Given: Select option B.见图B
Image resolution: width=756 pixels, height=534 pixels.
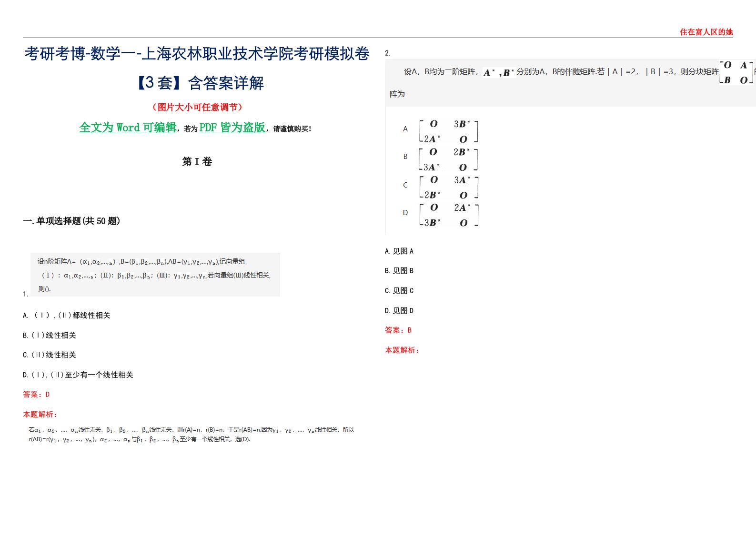Looking at the screenshot, I should tap(399, 271).
